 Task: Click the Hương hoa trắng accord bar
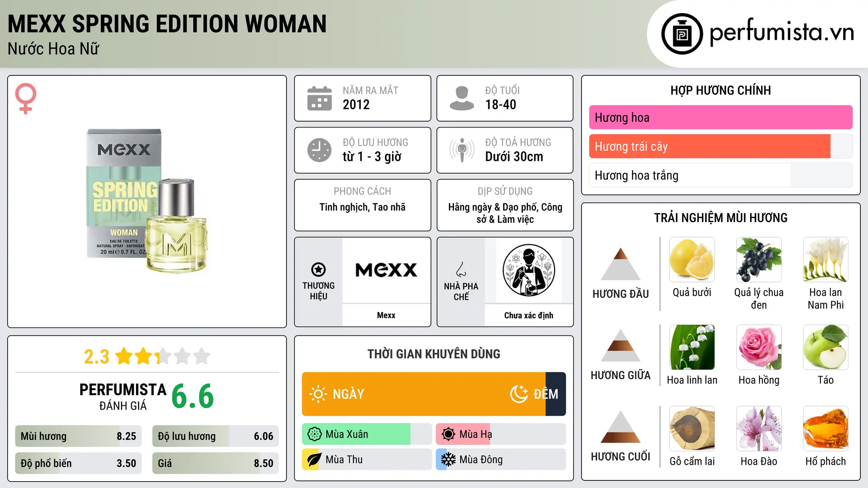721,175
